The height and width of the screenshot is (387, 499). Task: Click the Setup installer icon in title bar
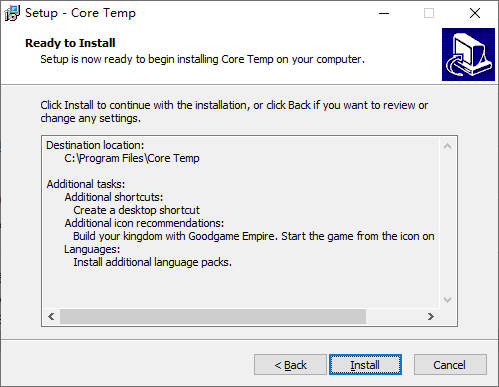click(x=12, y=13)
